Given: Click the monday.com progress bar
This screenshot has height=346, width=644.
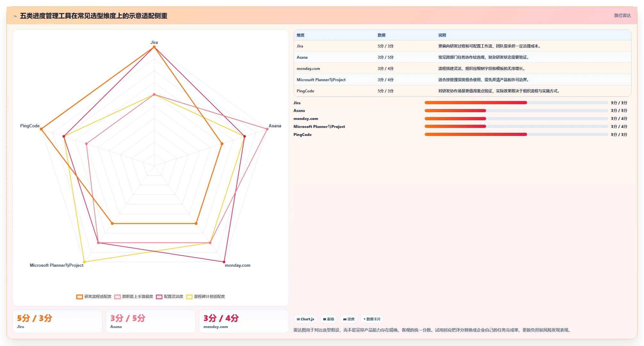Looking at the screenshot, I should coord(516,119).
